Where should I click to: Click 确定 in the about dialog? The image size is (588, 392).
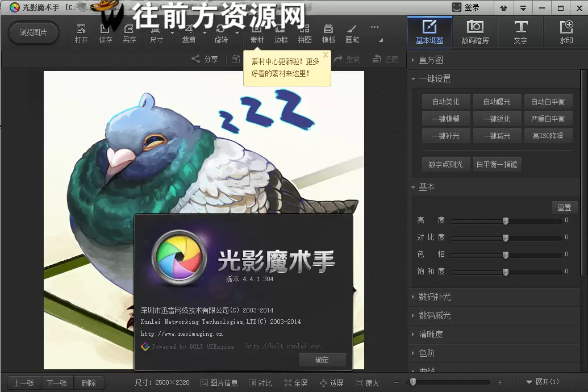[x=322, y=360]
